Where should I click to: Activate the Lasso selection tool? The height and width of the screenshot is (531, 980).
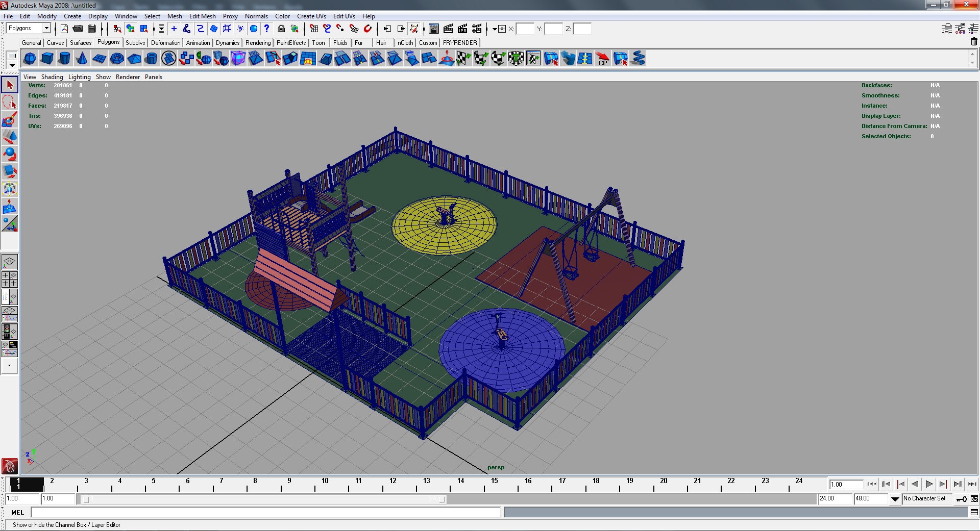[10, 102]
